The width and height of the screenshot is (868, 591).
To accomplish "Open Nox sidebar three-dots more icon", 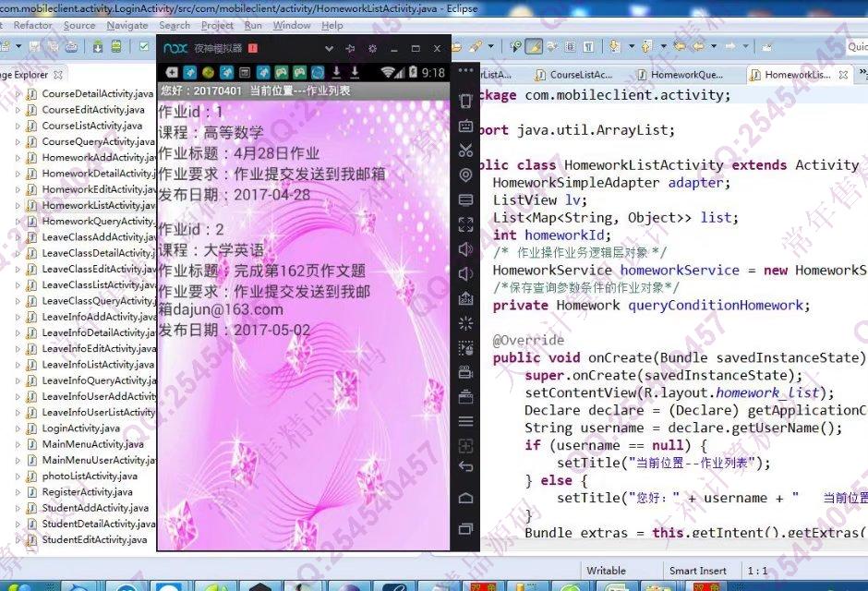I will 465,70.
